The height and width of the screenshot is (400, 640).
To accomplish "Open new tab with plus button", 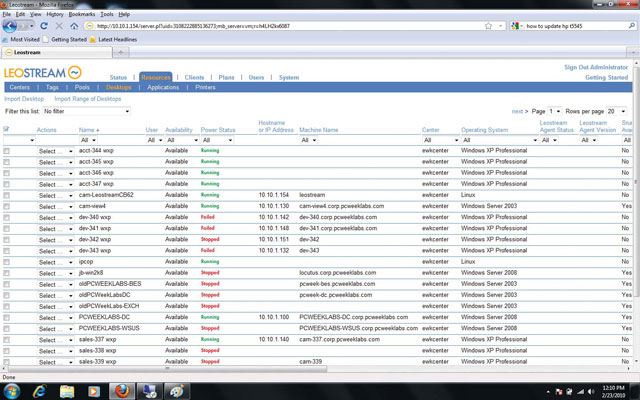I will click(120, 52).
